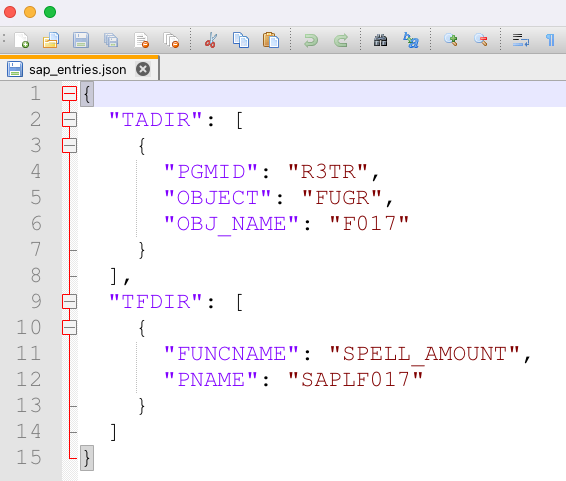Screen dimensions: 566x481
Task: Click the Save All toolbar icon
Action: click(x=111, y=40)
